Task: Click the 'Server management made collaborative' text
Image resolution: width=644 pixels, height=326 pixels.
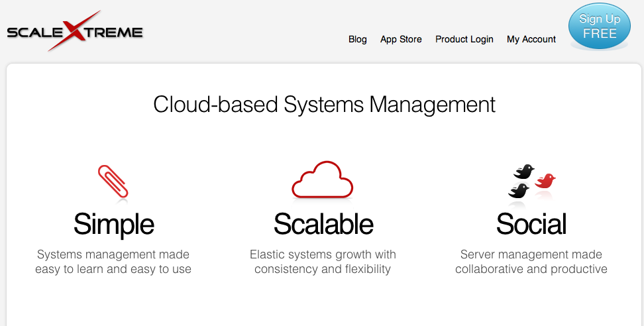Action: coord(531,262)
